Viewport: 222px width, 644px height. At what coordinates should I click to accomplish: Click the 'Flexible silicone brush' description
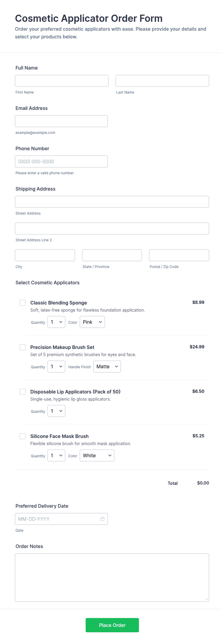tap(81, 444)
